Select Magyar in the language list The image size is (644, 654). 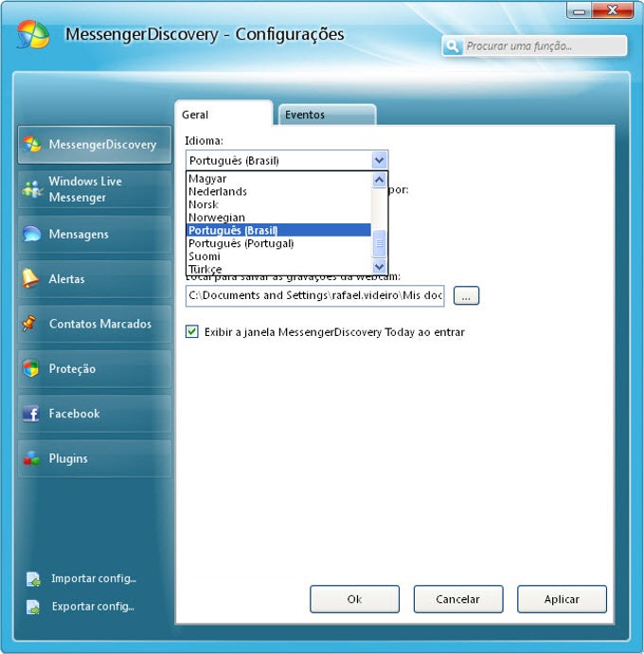click(278, 179)
